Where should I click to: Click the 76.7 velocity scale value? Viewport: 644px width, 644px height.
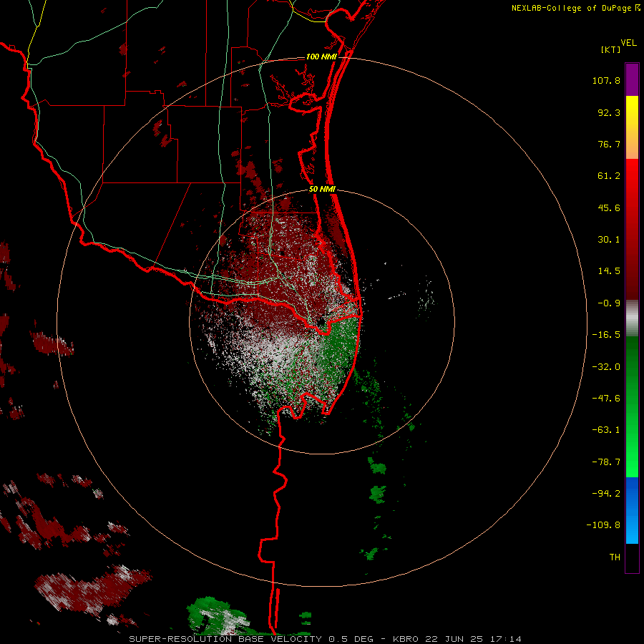click(609, 144)
